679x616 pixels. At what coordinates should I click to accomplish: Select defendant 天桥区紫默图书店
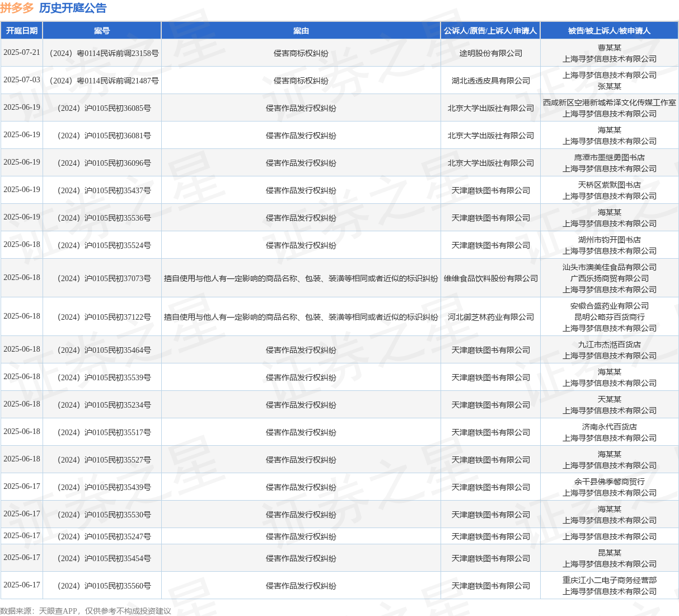(610, 185)
